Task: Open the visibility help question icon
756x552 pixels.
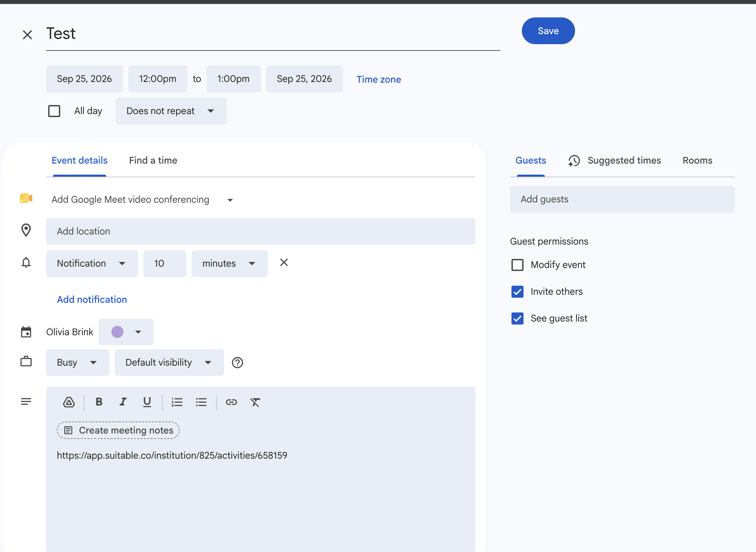Action: pos(238,363)
